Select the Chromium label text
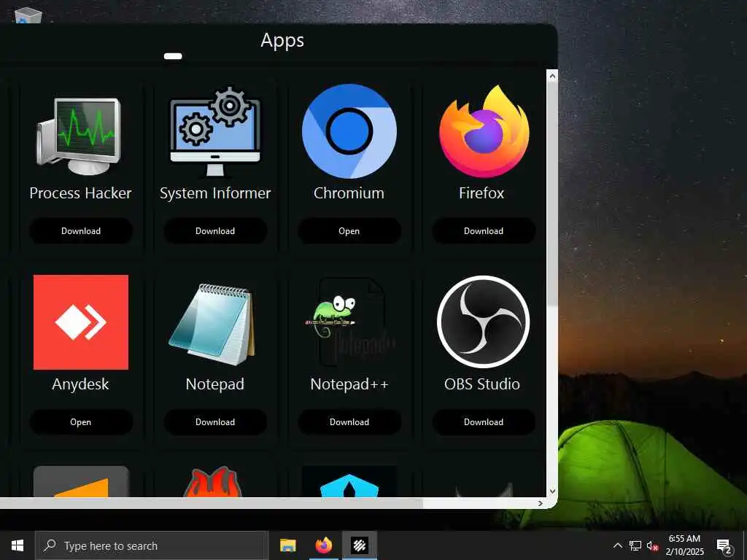 coord(349,192)
